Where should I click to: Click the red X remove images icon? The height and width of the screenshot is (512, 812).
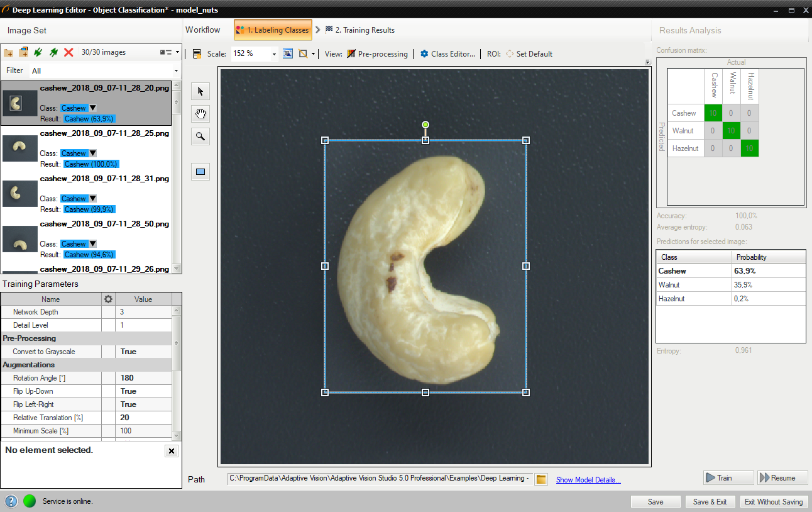pyautogui.click(x=69, y=53)
